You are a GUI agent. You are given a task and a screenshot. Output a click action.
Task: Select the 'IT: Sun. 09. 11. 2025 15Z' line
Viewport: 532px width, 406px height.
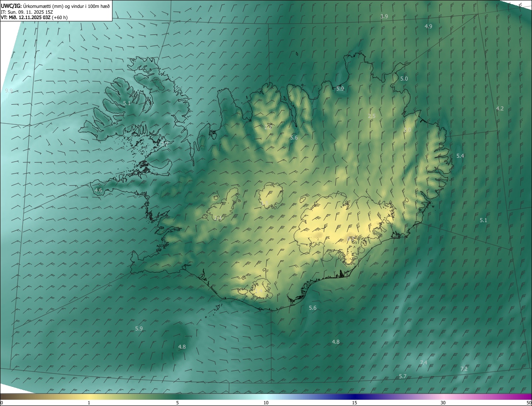click(27, 12)
